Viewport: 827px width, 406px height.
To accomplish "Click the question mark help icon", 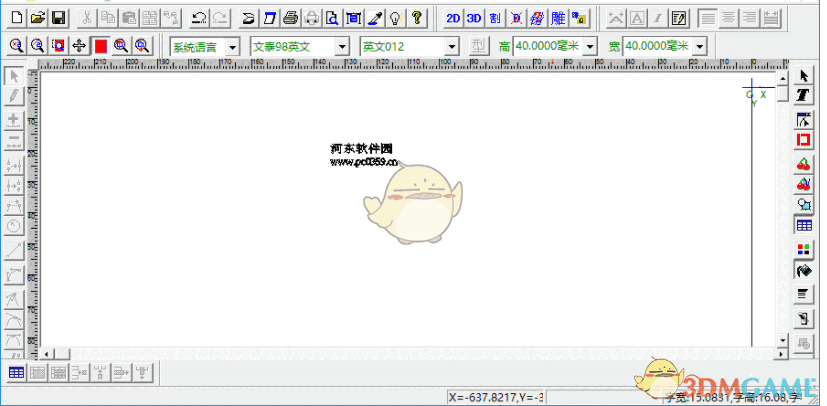I will (x=416, y=18).
